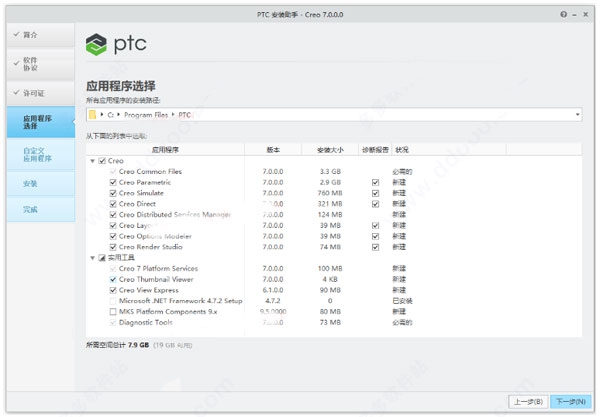Click the 下一步(N) button
600x417 pixels.
(x=571, y=402)
